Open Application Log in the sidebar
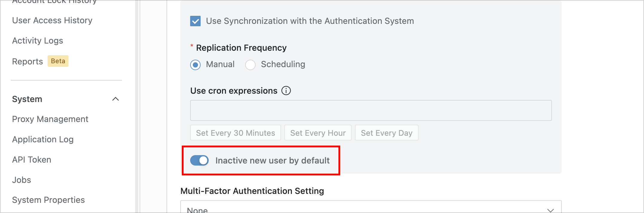Viewport: 644px width, 213px height. [43, 139]
